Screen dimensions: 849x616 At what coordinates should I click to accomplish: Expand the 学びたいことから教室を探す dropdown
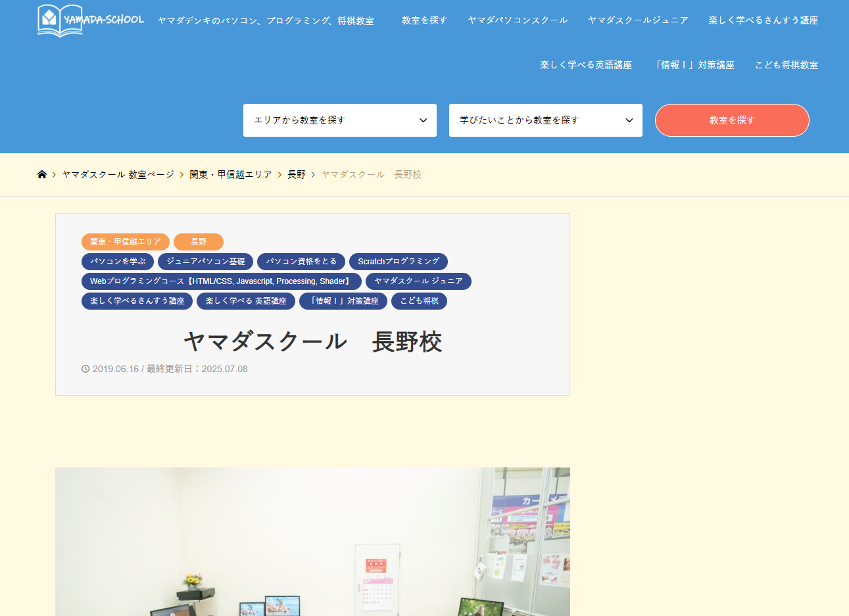point(545,120)
